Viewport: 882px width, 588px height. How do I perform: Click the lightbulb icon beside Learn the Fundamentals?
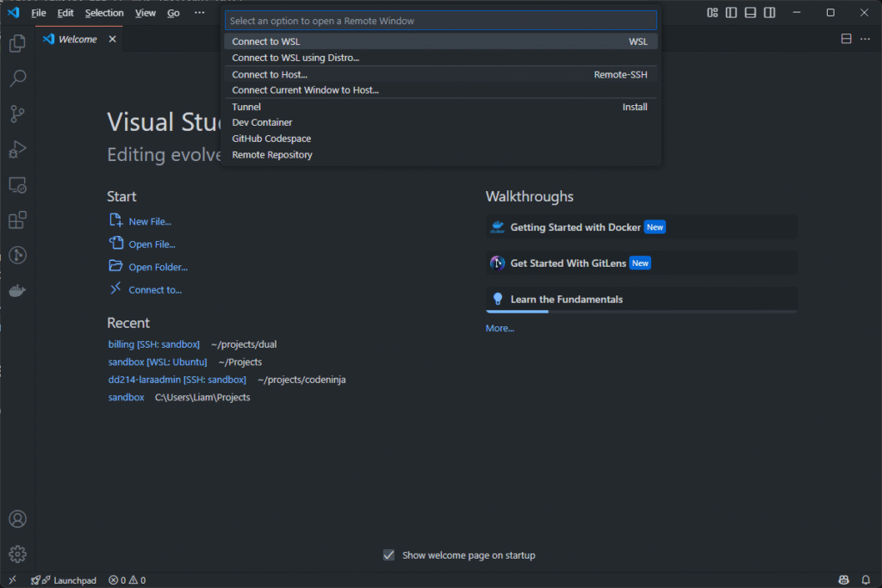point(497,299)
